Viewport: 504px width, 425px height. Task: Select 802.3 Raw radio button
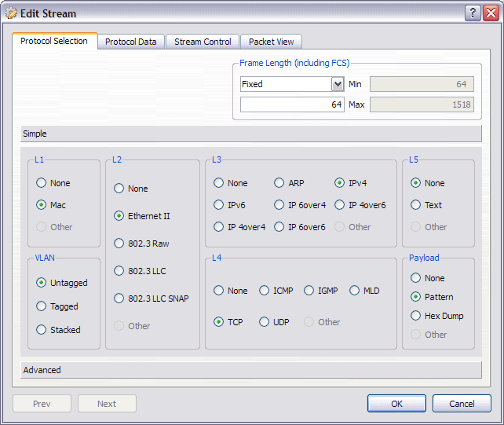[x=119, y=244]
